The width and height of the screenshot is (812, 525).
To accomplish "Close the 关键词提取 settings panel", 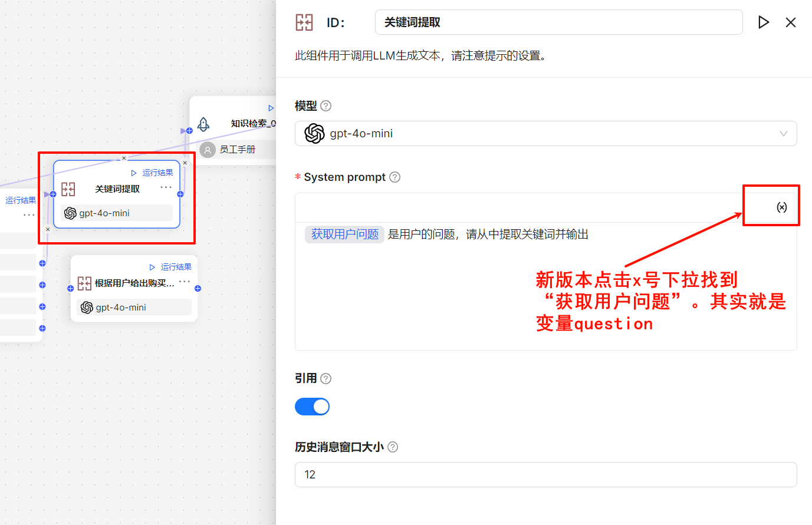I will pyautogui.click(x=791, y=22).
